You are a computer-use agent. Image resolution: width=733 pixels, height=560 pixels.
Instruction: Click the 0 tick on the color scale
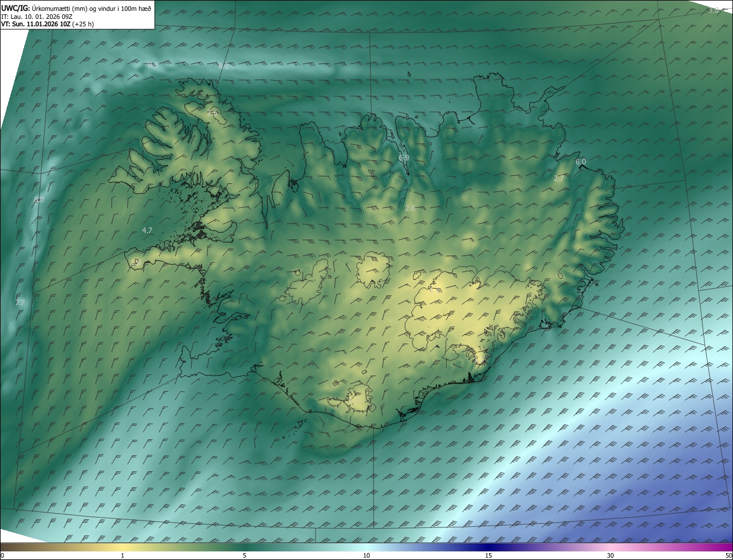2,556
